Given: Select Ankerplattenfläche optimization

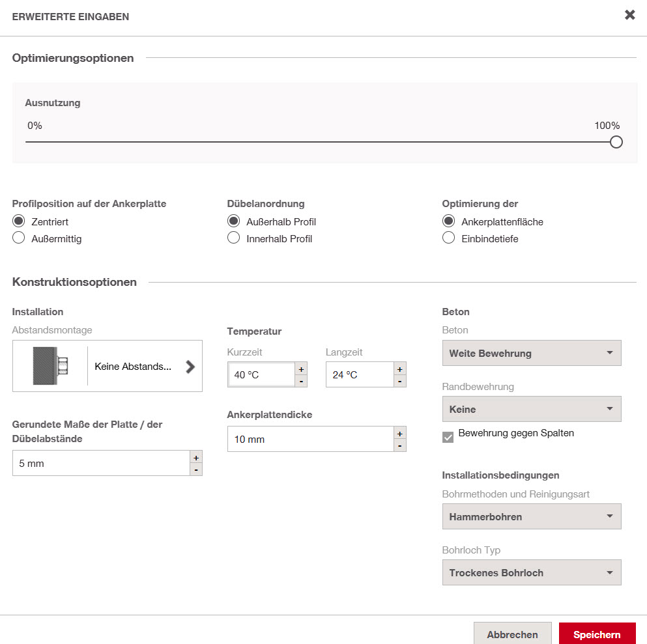Looking at the screenshot, I should point(448,221).
